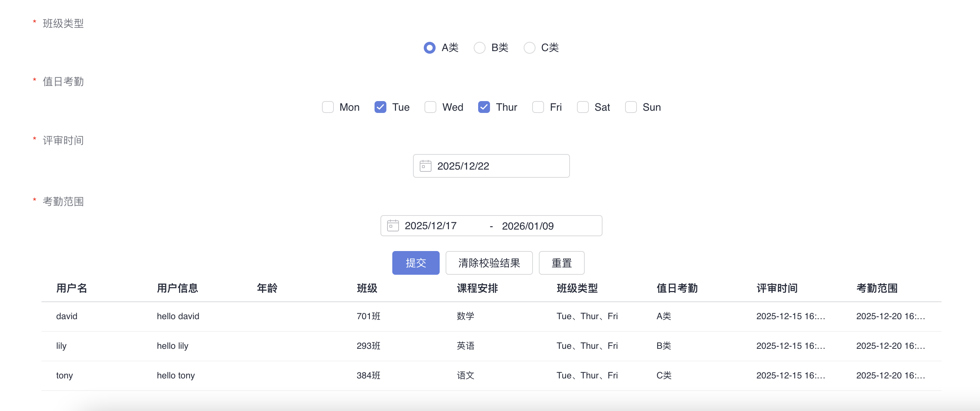Enable the Sat checkbox
Image resolution: width=980 pixels, height=411 pixels.
point(583,107)
